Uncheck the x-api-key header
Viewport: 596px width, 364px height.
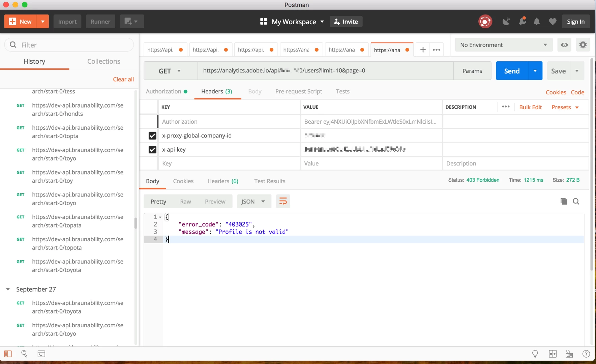click(152, 150)
